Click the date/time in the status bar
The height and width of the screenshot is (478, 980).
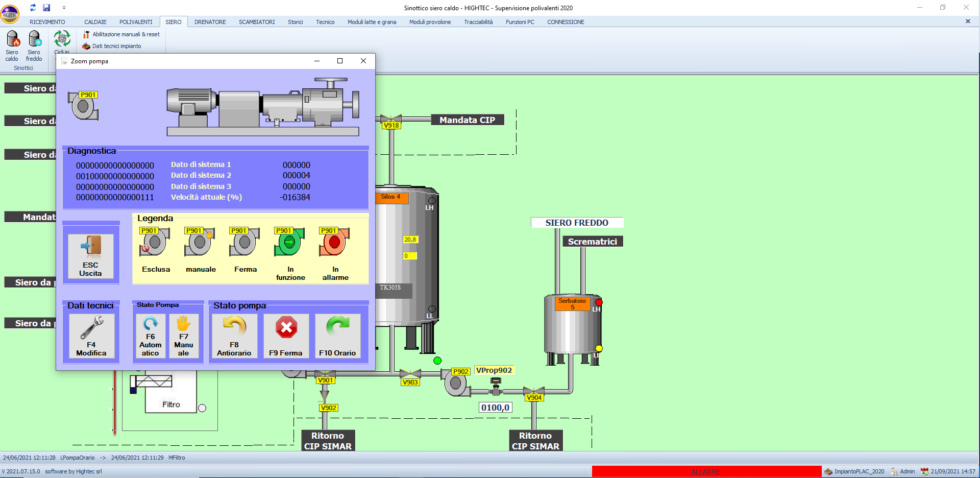pos(948,471)
